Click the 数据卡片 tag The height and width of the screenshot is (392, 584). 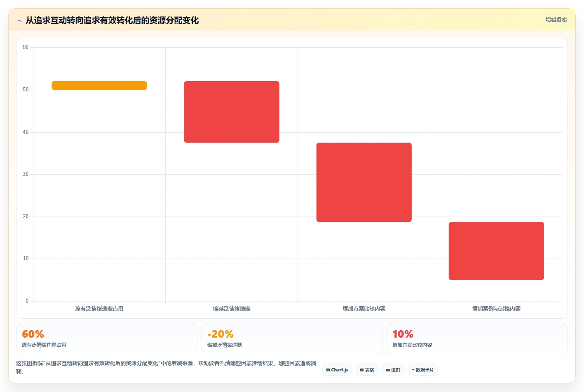[423, 370]
